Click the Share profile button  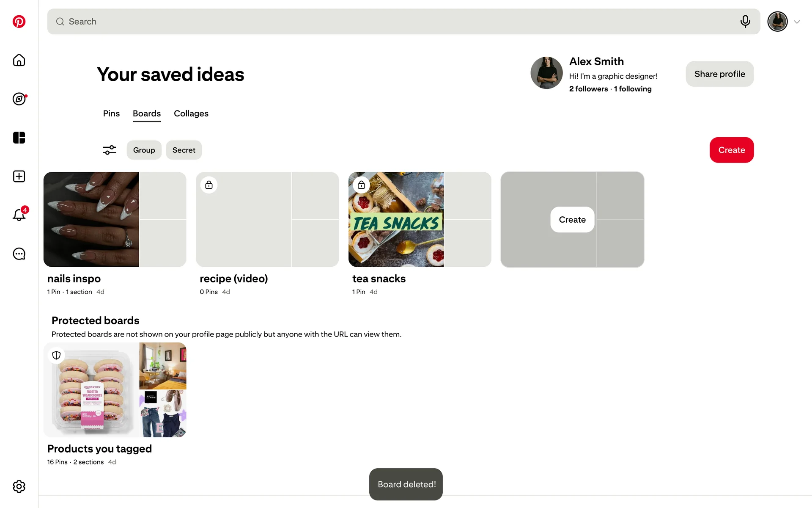coord(719,74)
